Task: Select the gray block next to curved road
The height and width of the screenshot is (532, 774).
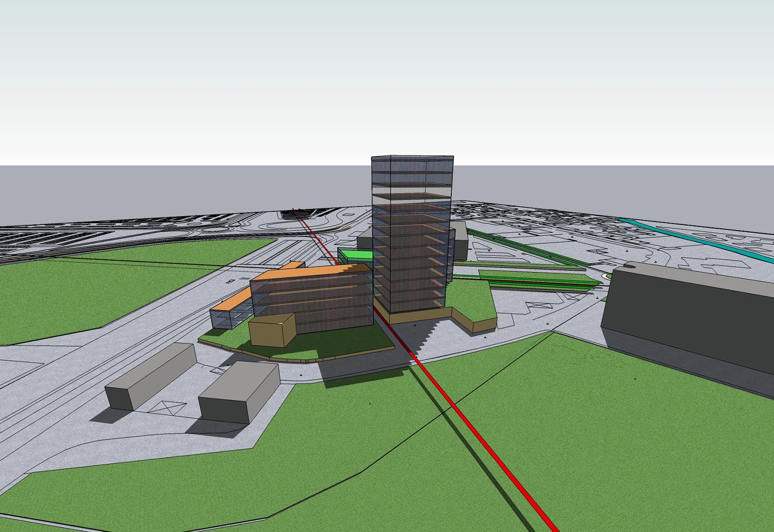Action: tap(239, 392)
